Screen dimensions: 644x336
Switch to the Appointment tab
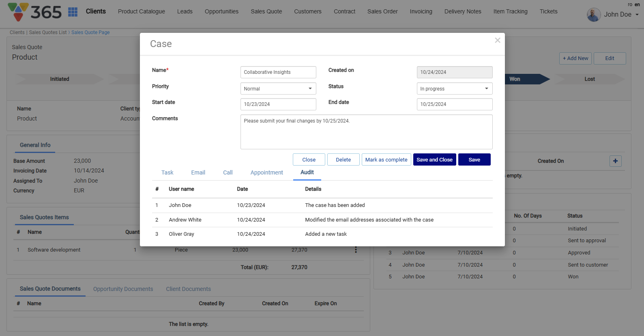(266, 172)
